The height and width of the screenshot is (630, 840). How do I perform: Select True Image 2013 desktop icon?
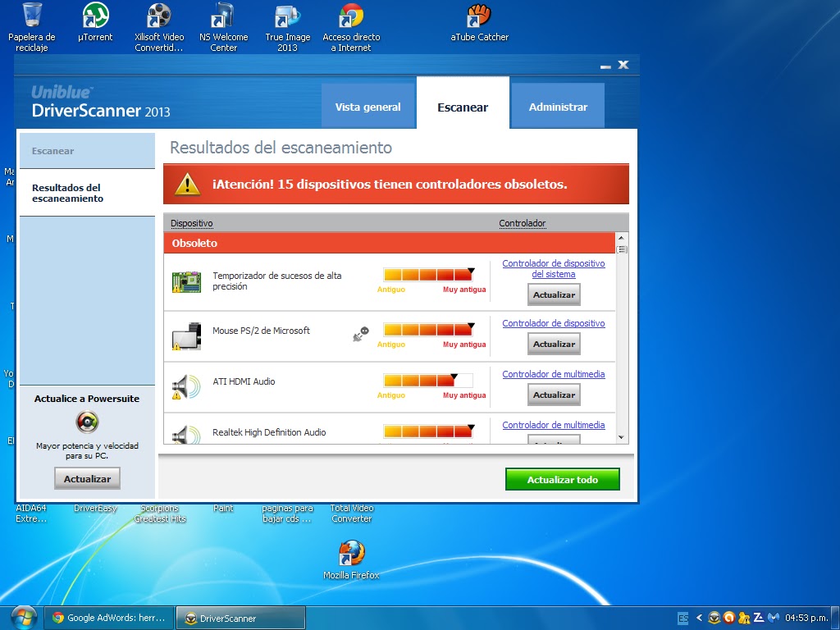point(288,27)
